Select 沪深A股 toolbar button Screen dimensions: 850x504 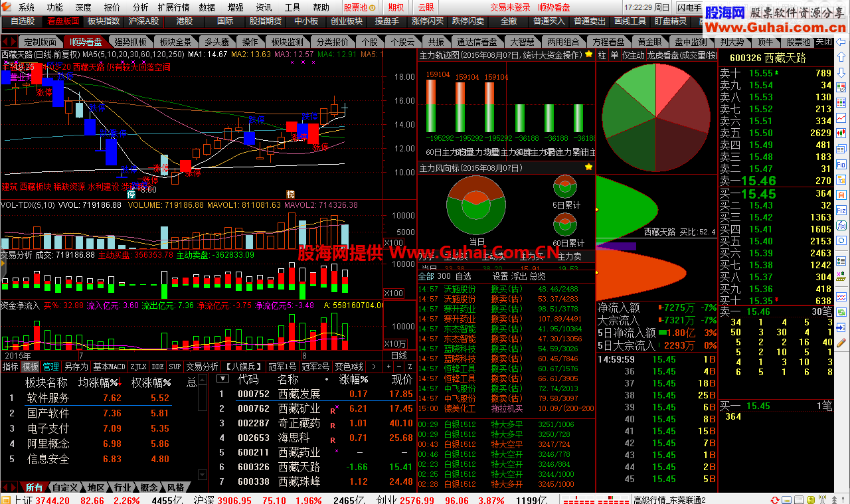coord(143,21)
